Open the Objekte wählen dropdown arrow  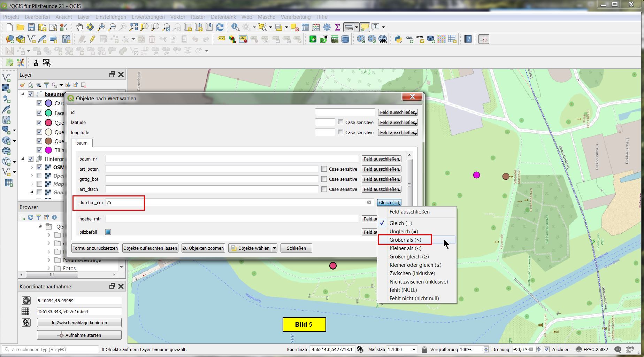(275, 248)
